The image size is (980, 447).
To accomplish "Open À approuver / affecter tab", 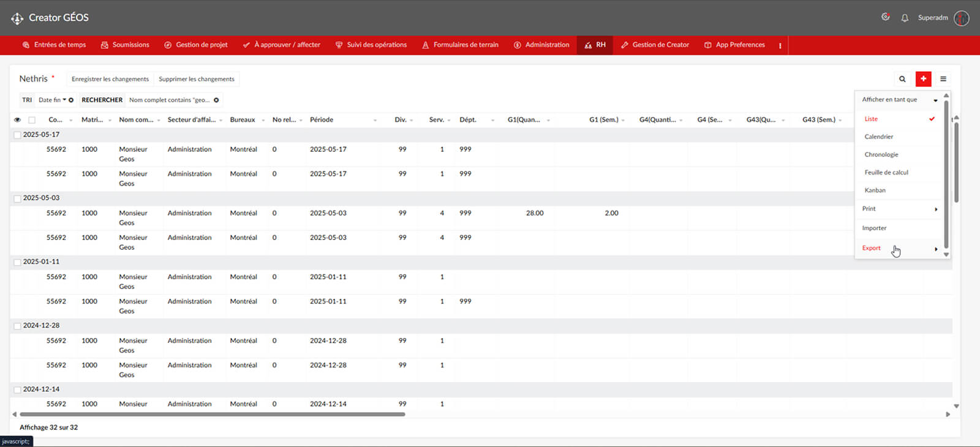I will click(282, 45).
